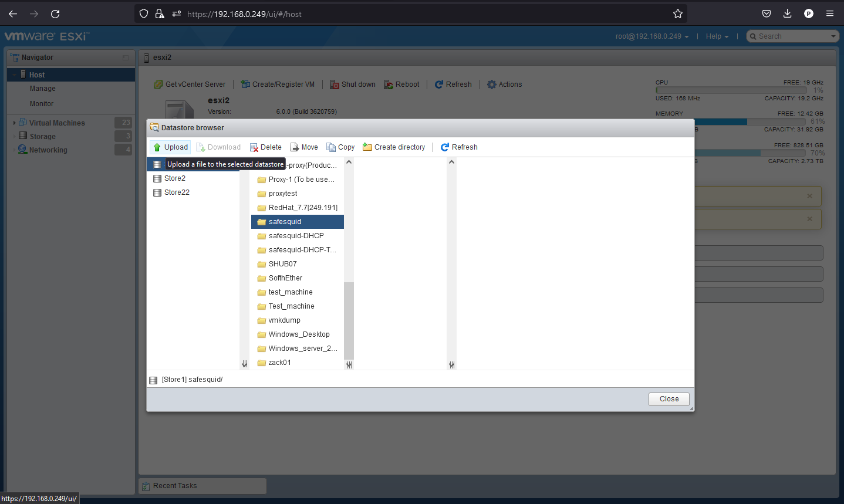The image size is (844, 504).
Task: Click the Copy toolbar button
Action: tap(340, 147)
